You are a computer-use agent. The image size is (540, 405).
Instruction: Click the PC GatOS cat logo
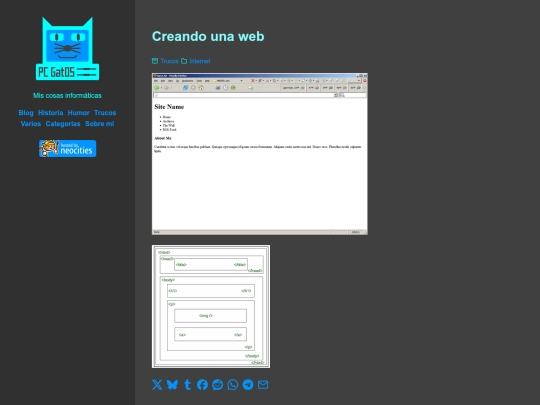(68, 49)
